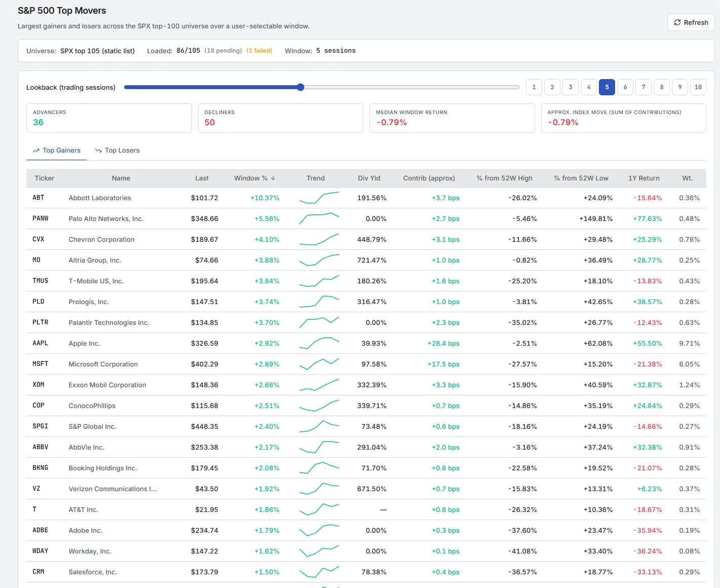Click the lookback slider handle

click(x=300, y=87)
